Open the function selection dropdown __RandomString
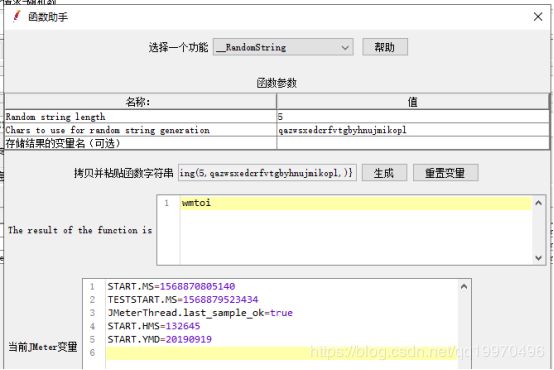This screenshot has height=370, width=554. click(283, 47)
